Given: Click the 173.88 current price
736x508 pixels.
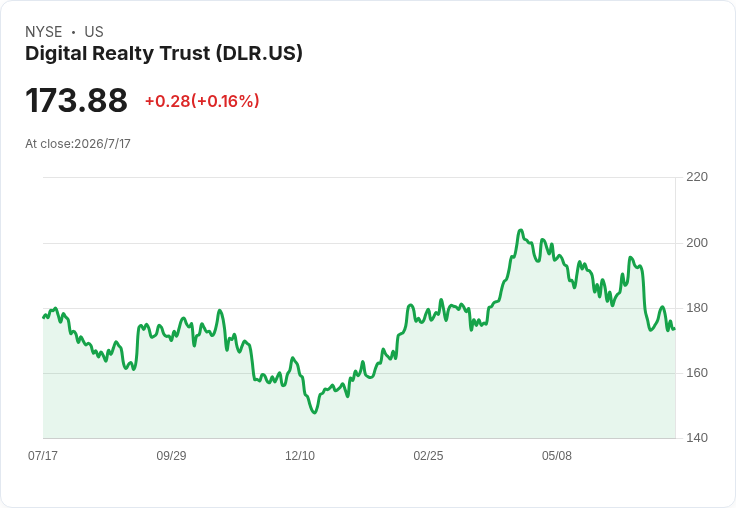Looking at the screenshot, I should point(76,100).
